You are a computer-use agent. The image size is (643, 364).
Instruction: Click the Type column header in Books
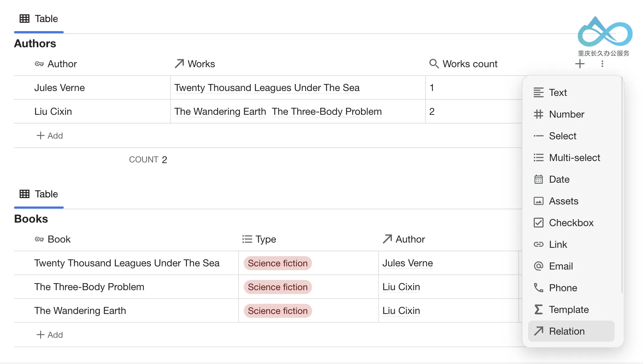point(259,239)
